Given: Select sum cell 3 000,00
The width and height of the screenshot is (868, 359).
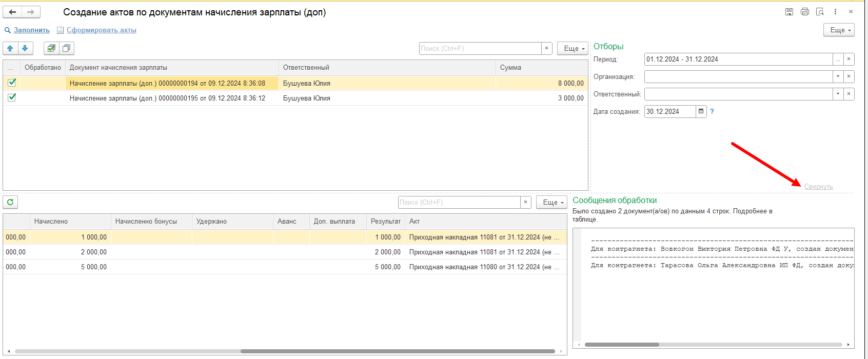Looking at the screenshot, I should [542, 98].
